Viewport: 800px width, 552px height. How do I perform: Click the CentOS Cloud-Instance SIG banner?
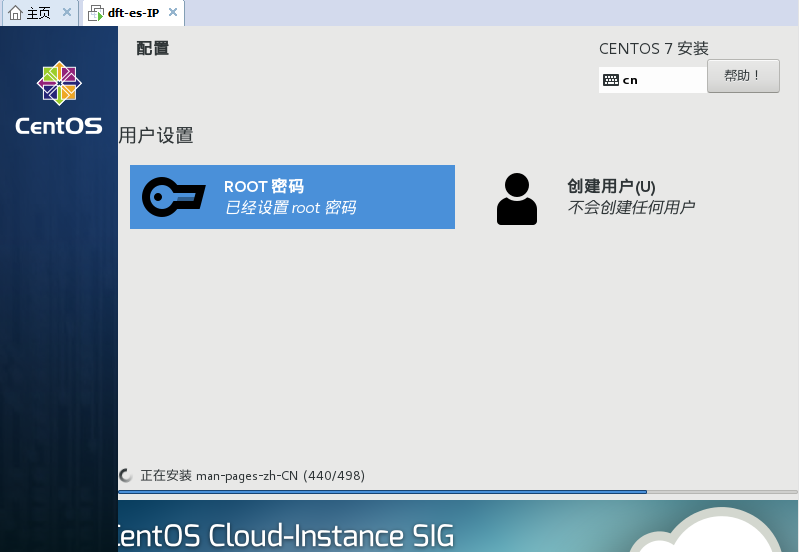tap(458, 526)
